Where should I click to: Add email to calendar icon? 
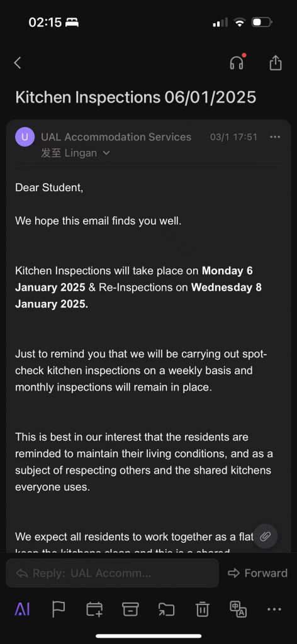tap(94, 609)
